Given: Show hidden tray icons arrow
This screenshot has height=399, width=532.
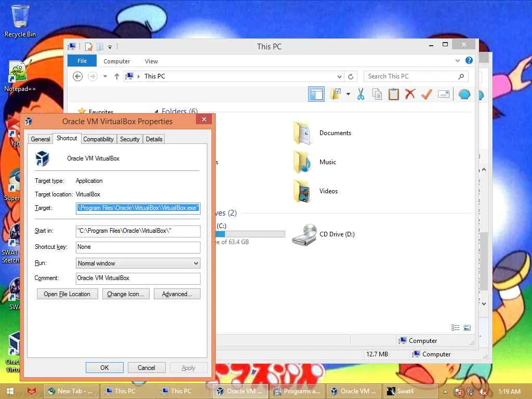Looking at the screenshot, I should 445,392.
